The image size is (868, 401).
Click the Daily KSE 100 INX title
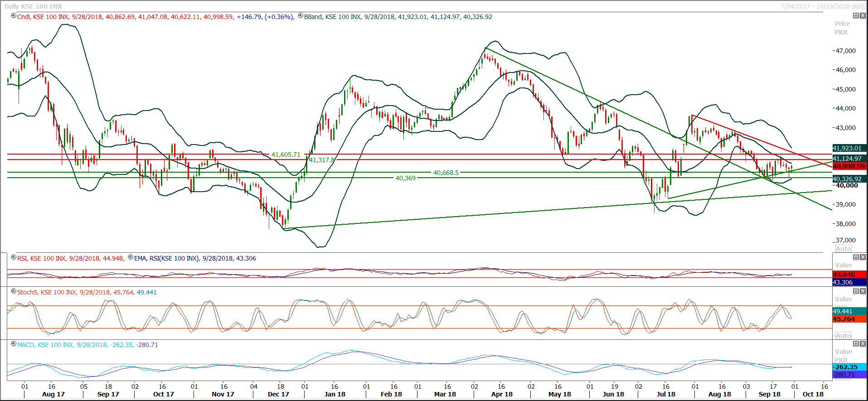coord(34,6)
